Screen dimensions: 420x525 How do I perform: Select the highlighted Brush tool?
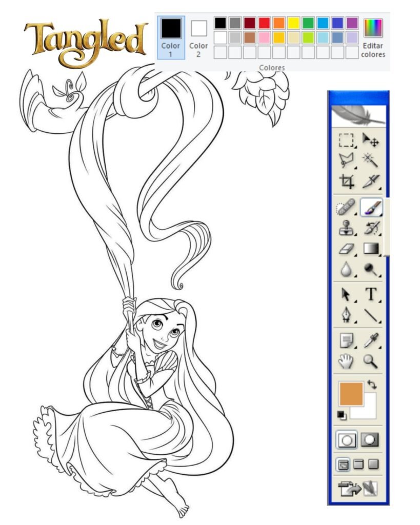click(371, 207)
